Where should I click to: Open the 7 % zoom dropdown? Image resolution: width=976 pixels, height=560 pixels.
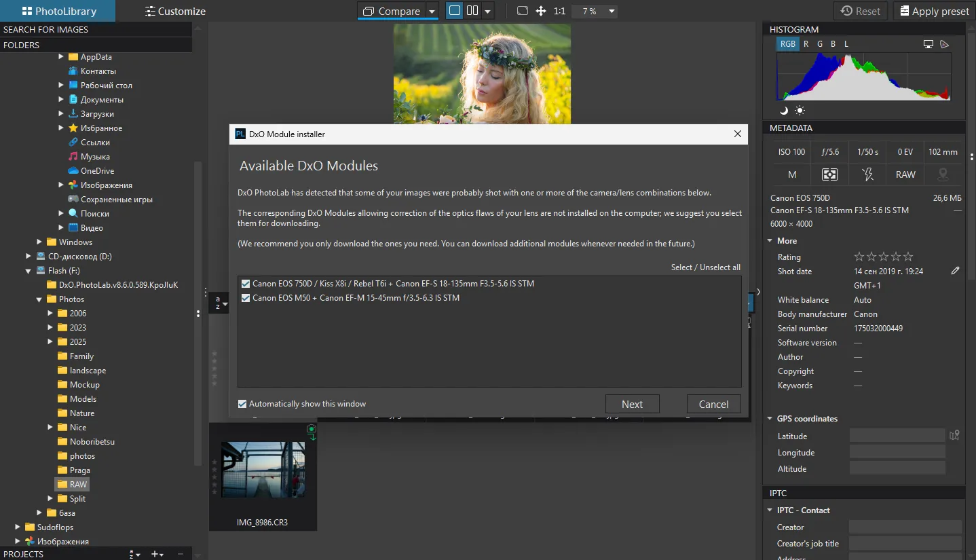pos(612,11)
